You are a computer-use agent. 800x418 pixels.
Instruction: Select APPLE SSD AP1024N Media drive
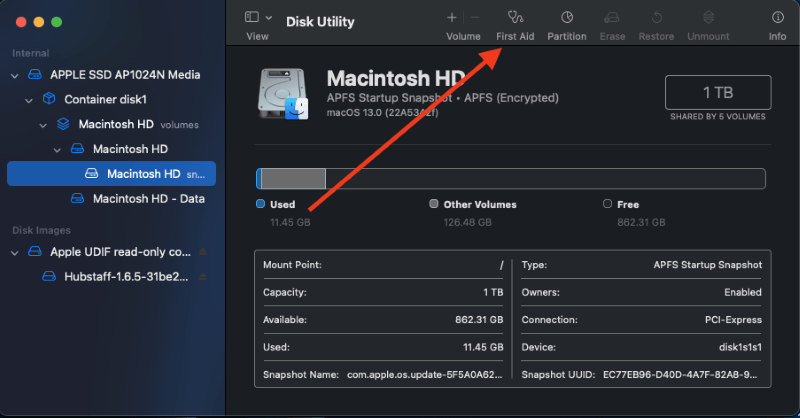pyautogui.click(x=125, y=75)
